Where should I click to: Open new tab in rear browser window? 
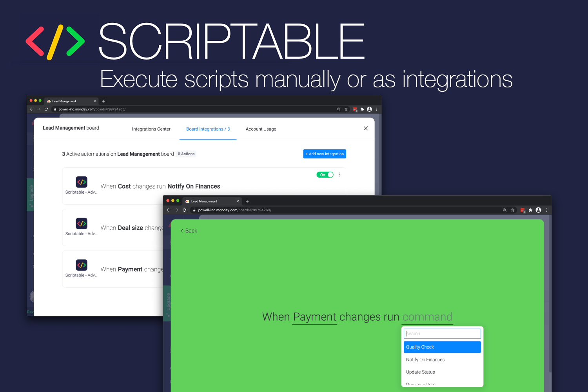(103, 101)
